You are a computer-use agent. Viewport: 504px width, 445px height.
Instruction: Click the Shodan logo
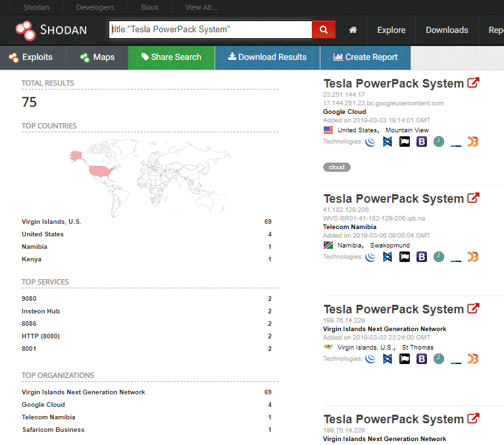pos(51,30)
